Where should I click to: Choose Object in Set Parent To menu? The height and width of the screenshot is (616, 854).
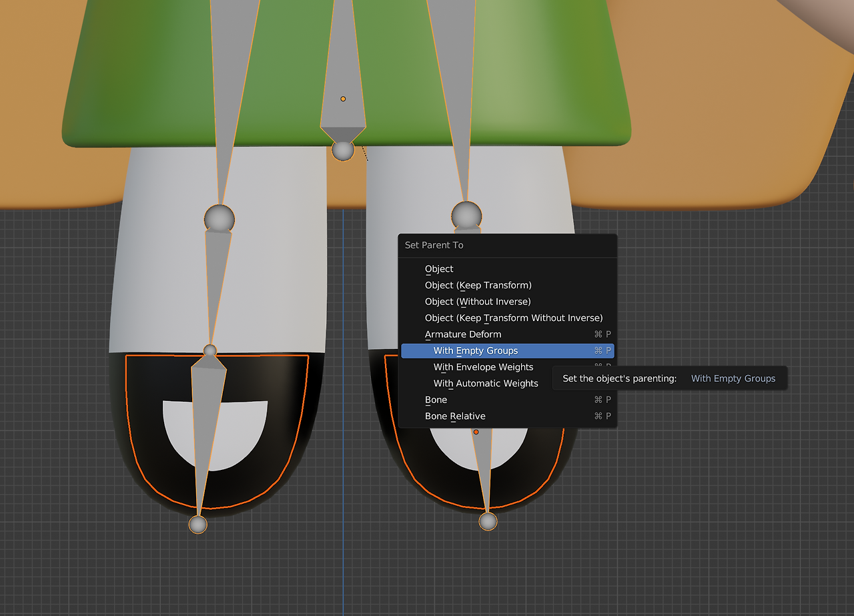point(507,269)
